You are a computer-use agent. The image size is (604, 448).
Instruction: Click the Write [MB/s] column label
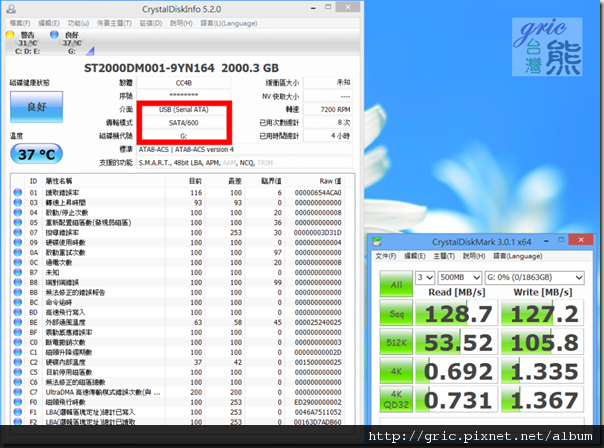point(542,292)
